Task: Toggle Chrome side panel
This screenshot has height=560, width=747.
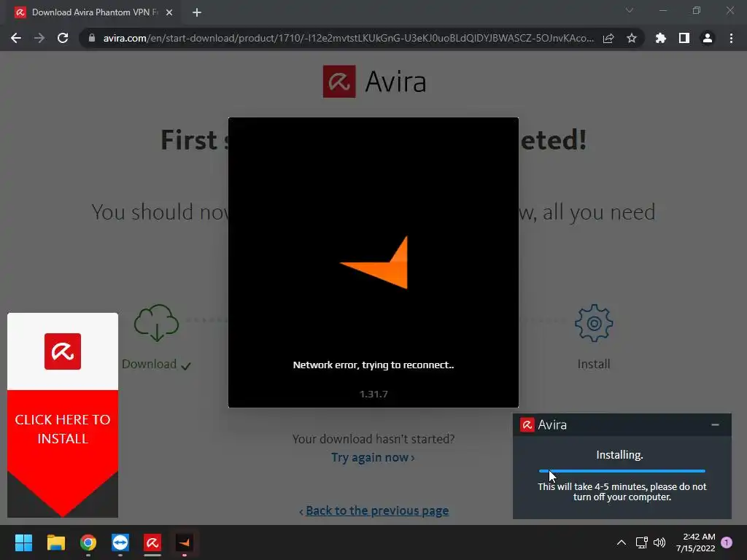Action: tap(684, 38)
